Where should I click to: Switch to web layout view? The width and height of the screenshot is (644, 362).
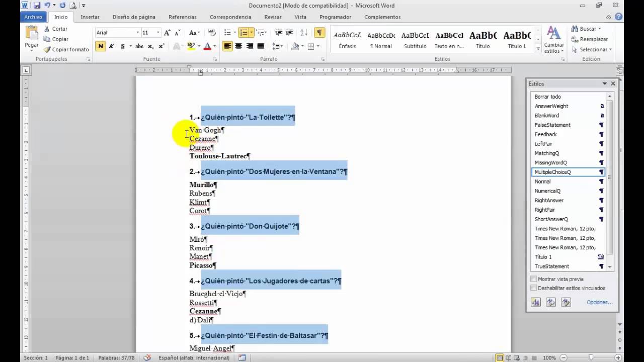pos(518,358)
